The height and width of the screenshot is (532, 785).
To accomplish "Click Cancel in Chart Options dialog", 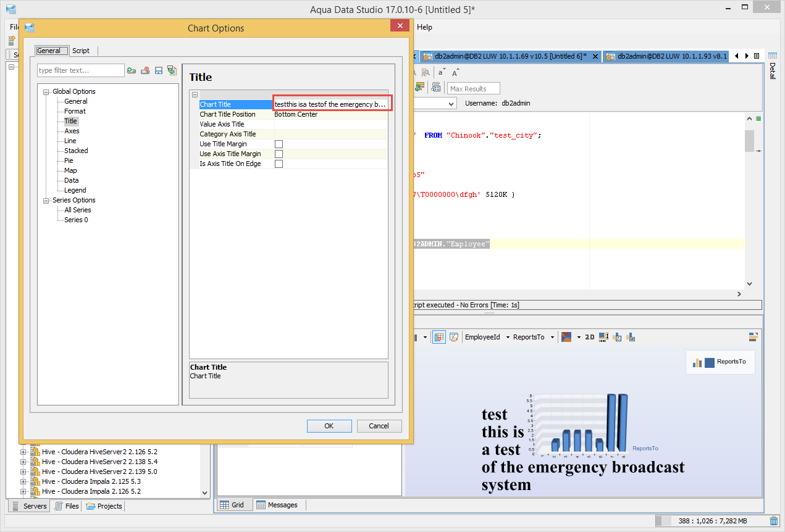I will coord(379,426).
